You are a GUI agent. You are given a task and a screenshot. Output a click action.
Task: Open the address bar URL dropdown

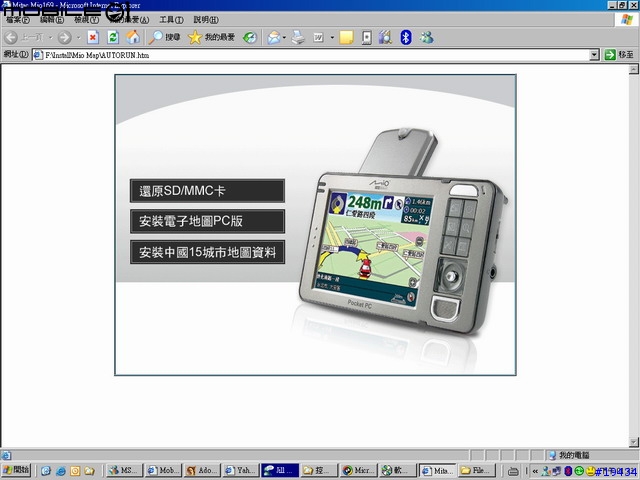(594, 55)
